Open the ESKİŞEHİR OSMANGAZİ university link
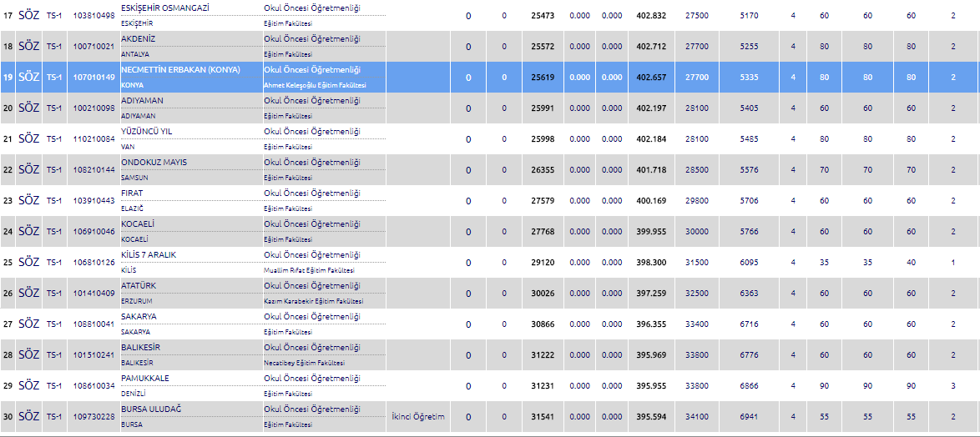 coord(165,8)
